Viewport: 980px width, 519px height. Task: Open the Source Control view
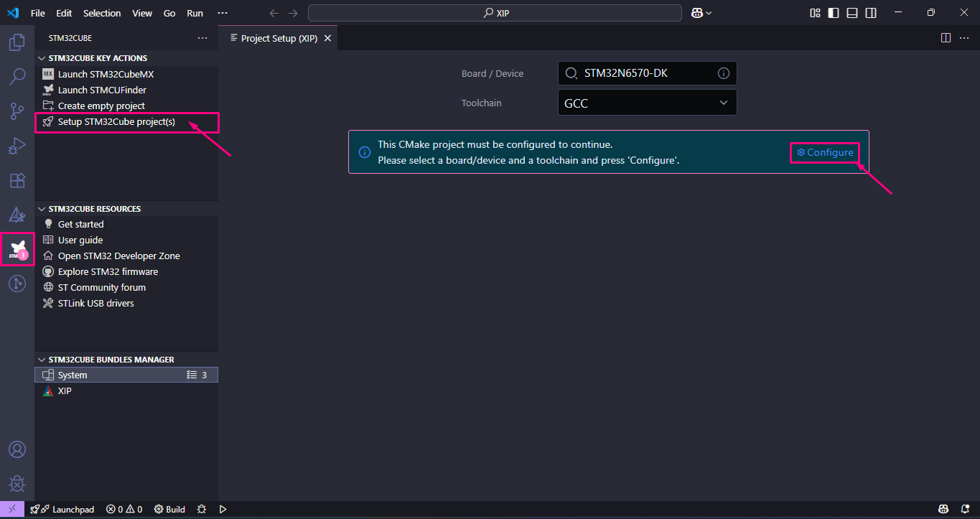[x=17, y=111]
